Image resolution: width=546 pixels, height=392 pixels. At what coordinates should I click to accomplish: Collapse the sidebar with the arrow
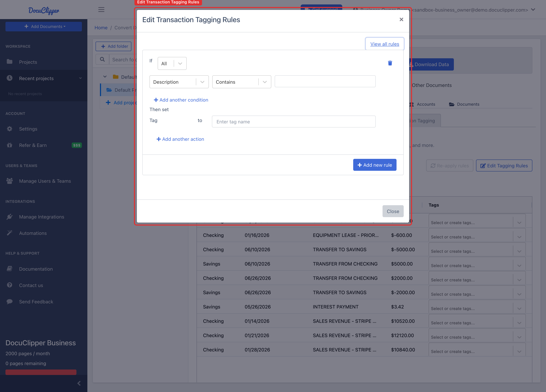click(x=79, y=383)
